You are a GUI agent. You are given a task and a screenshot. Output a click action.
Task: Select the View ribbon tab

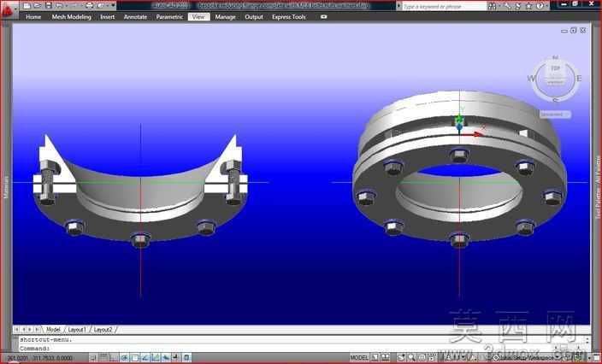click(x=198, y=17)
